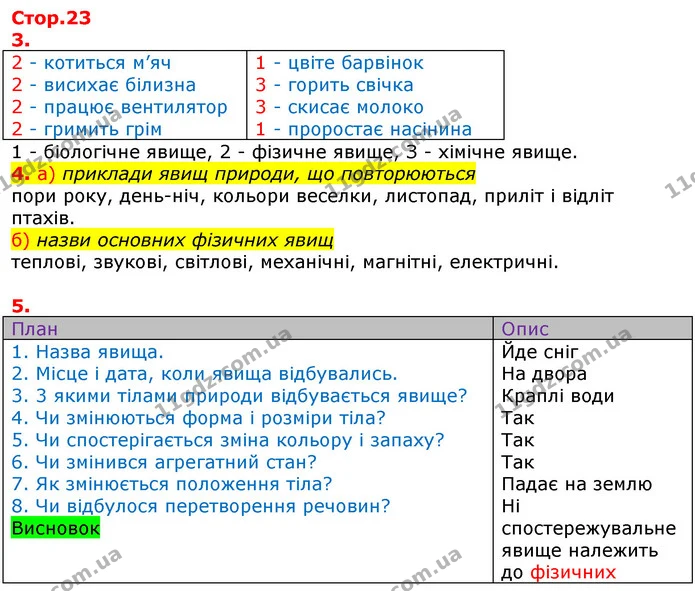Select plan row '7. Як змінюється положення тіла?'
This screenshot has height=591, width=695.
point(172,484)
